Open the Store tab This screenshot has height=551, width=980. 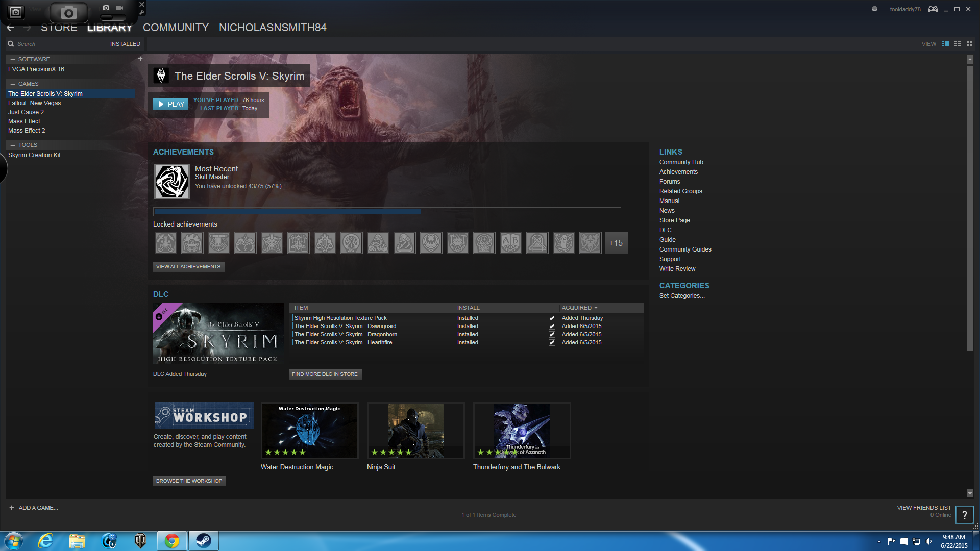tap(59, 28)
